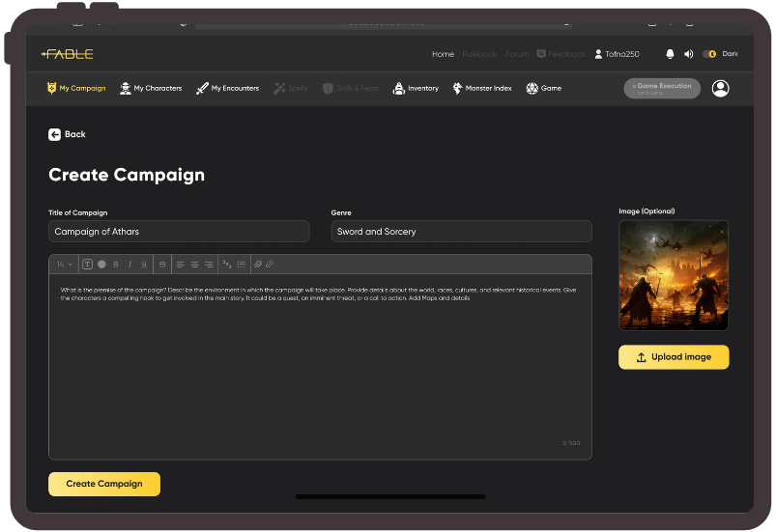776x532 pixels.
Task: Toggle strikethrough formatting in the editor
Action: point(162,264)
